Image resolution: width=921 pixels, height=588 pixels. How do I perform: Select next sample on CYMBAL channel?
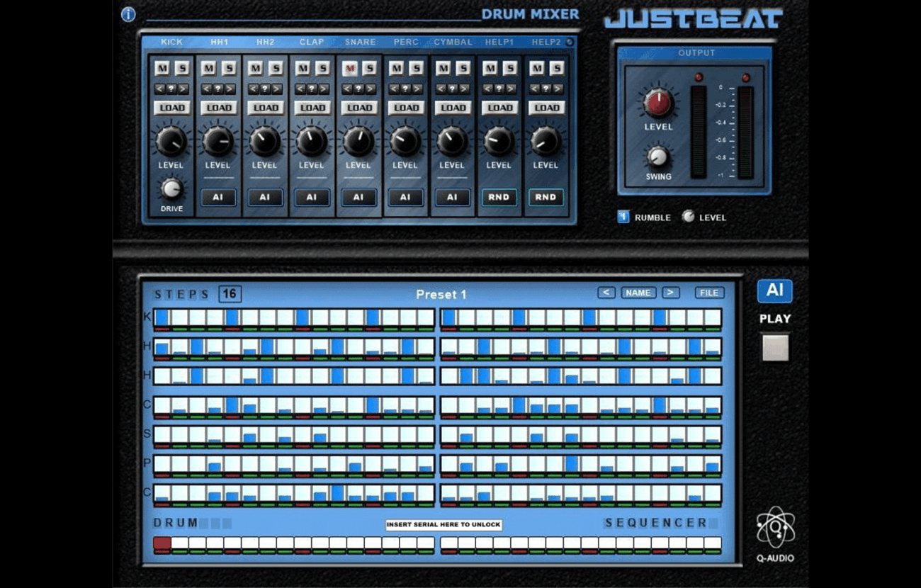(x=464, y=89)
